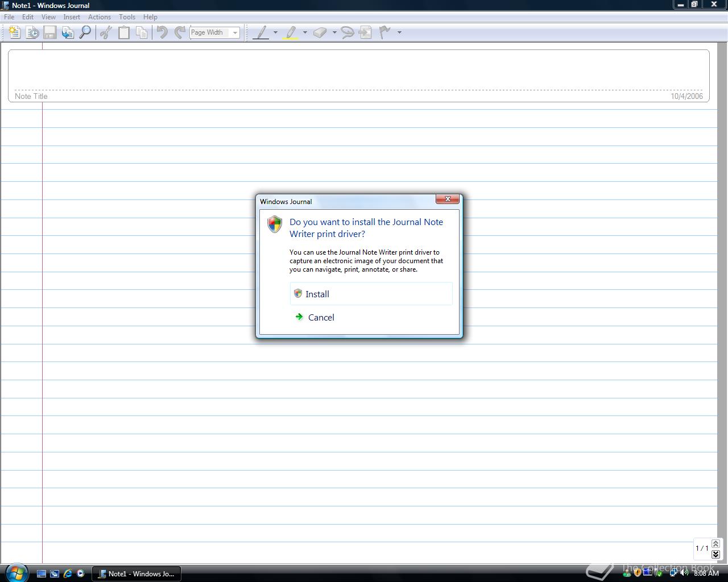Click the Import toolbar icon
728x582 pixels.
click(x=68, y=32)
